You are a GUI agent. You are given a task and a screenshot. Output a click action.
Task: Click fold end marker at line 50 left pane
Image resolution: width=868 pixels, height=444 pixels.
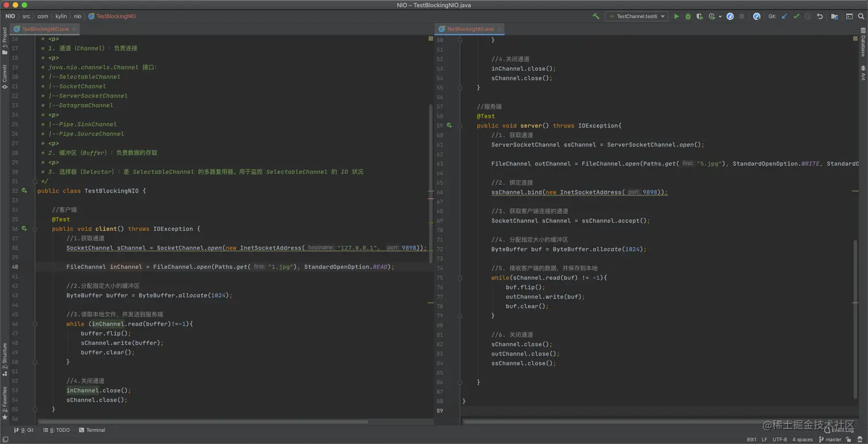(x=35, y=362)
